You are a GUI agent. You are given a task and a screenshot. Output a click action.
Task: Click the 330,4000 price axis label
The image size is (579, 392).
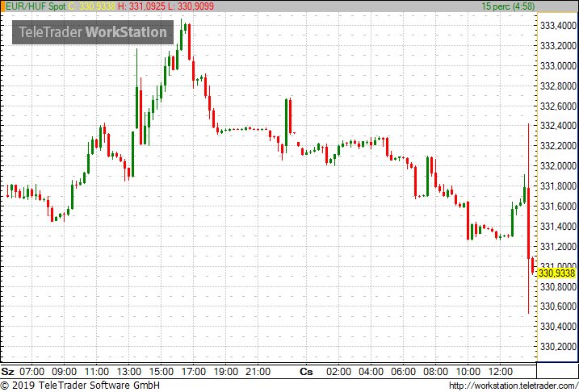[x=558, y=327]
